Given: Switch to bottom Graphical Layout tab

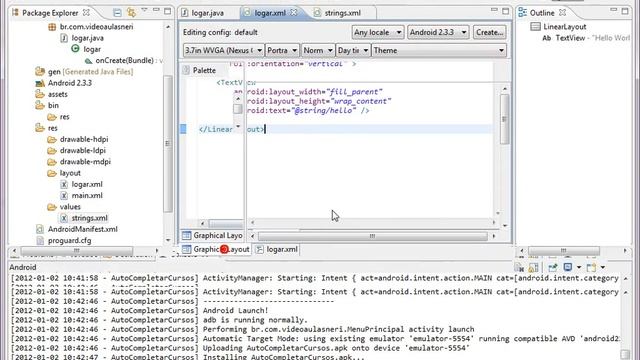Looking at the screenshot, I should tap(216, 249).
